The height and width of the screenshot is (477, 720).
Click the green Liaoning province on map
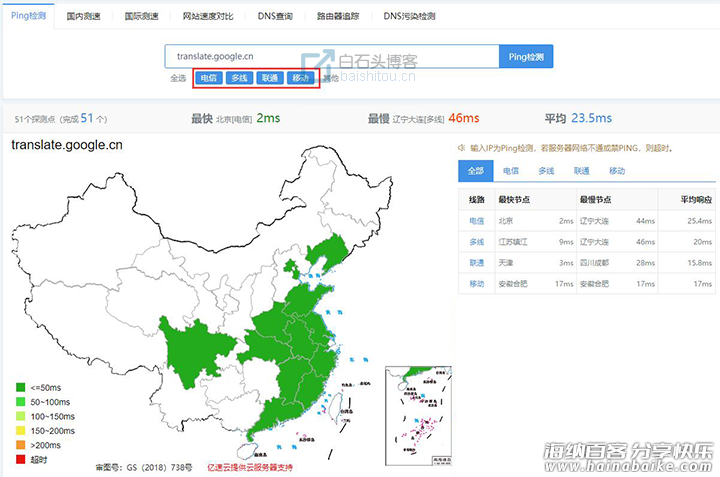click(x=328, y=253)
